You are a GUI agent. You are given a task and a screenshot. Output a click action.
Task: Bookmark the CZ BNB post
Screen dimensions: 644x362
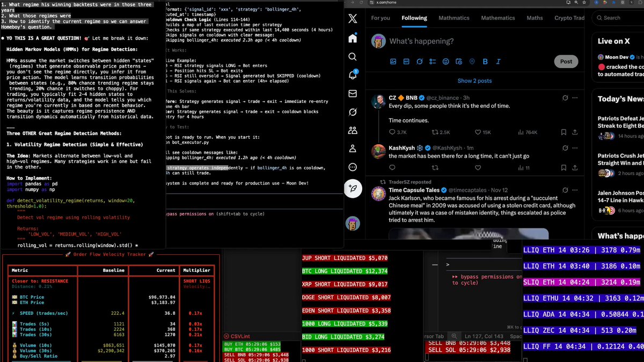[x=563, y=132]
